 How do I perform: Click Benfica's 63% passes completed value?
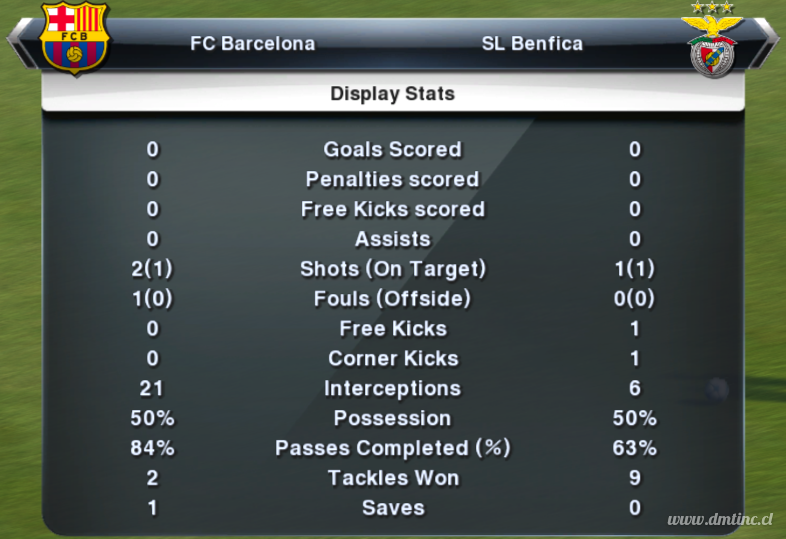(x=635, y=448)
